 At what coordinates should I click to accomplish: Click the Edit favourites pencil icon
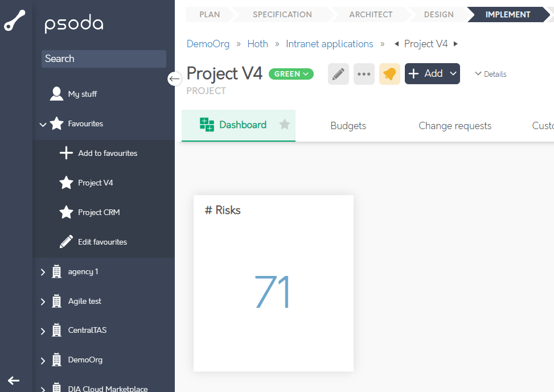pos(65,241)
